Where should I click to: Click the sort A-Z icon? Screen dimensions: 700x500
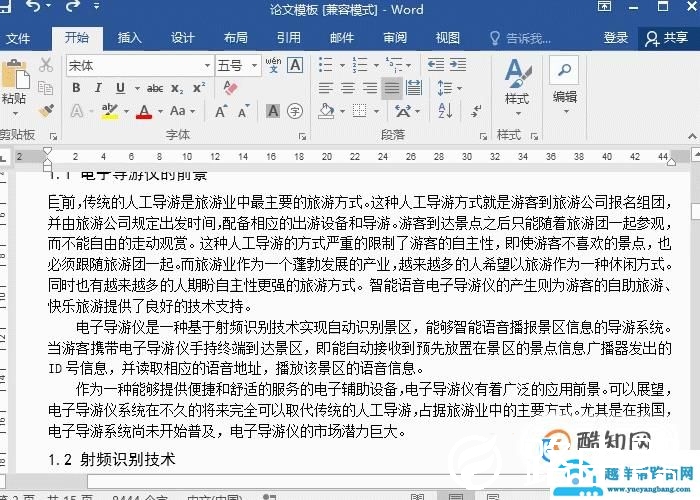pyautogui.click(x=446, y=111)
